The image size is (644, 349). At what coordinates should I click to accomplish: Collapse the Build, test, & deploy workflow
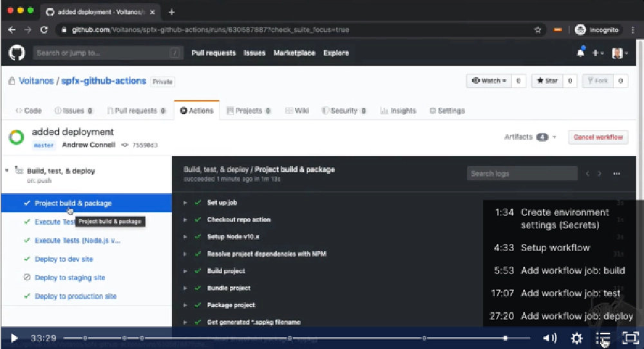point(7,171)
